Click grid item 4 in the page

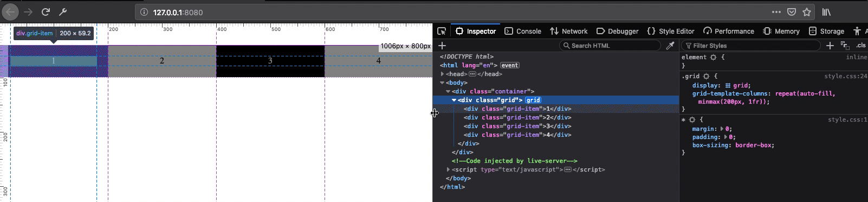[379, 61]
